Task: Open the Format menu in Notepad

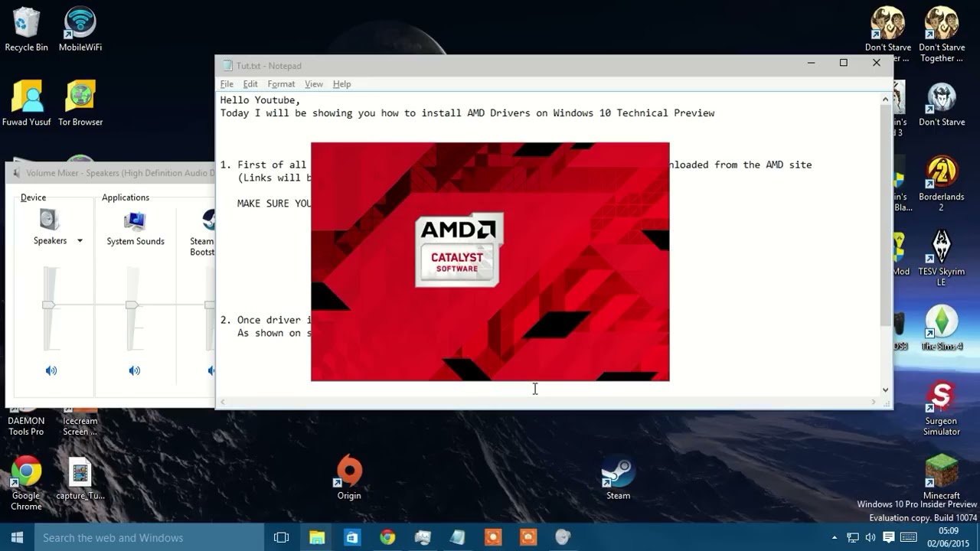Action: 281,84
